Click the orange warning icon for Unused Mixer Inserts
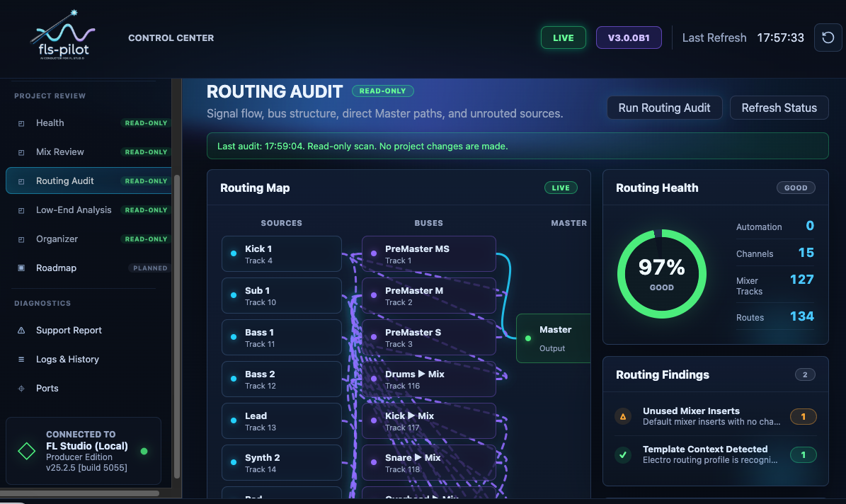The width and height of the screenshot is (846, 504). 622,417
